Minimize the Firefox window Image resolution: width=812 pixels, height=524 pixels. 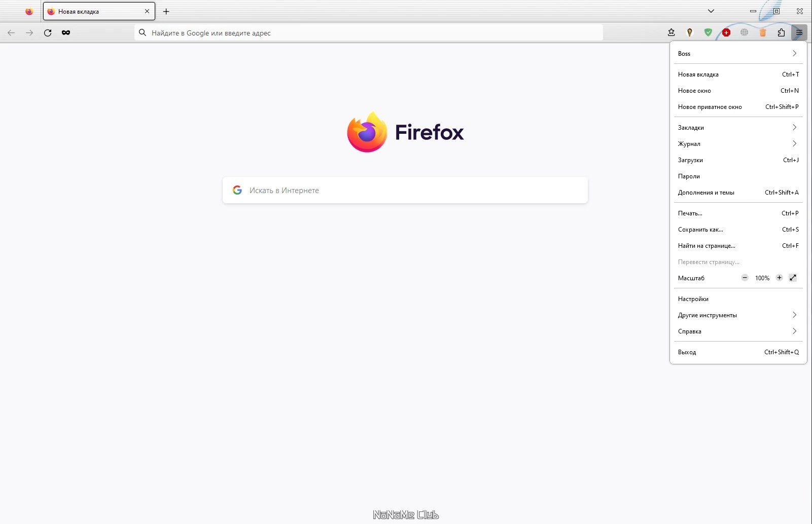click(753, 11)
